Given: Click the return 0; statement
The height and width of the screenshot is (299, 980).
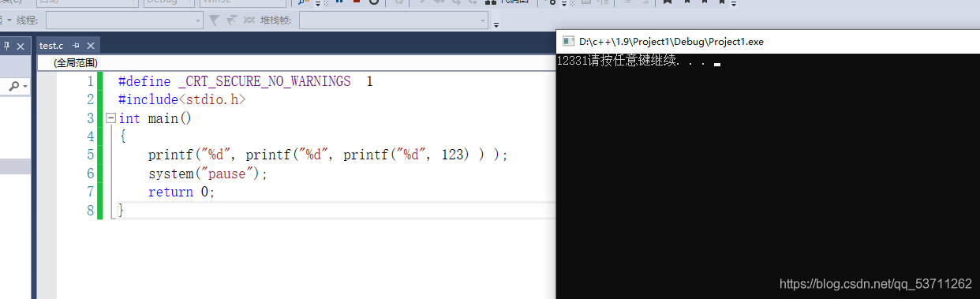Looking at the screenshot, I should pos(181,192).
